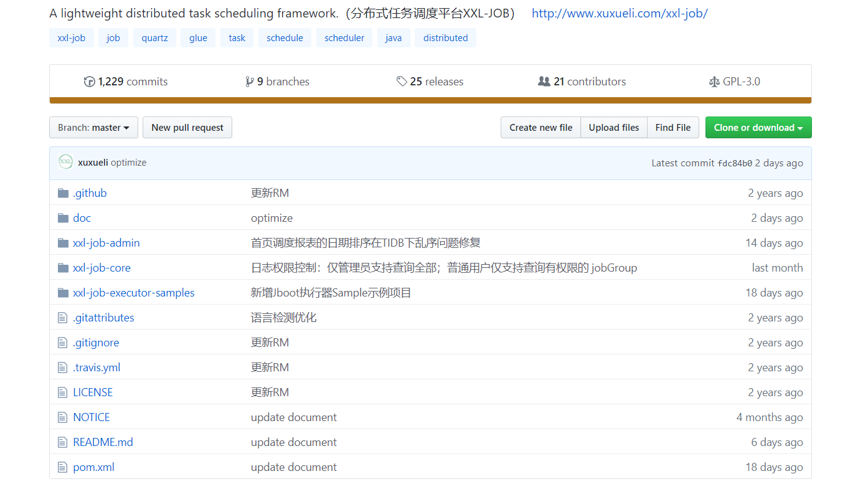Open the xuxueli.com/xxl-job website link

[x=620, y=13]
